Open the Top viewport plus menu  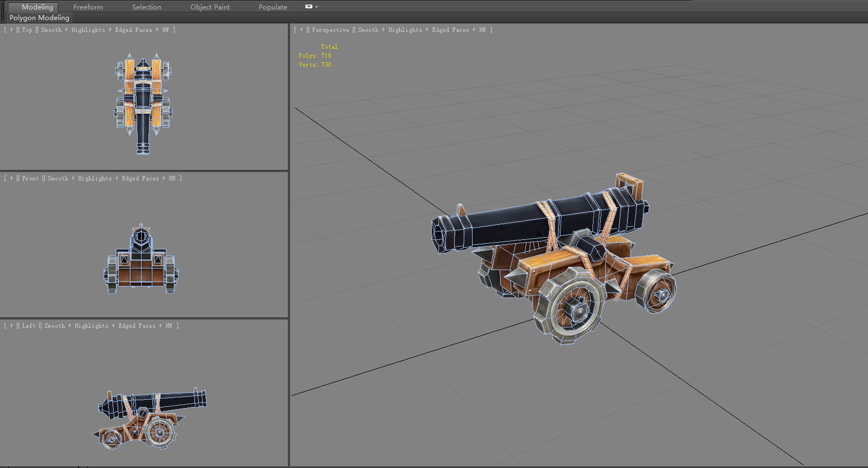11,30
